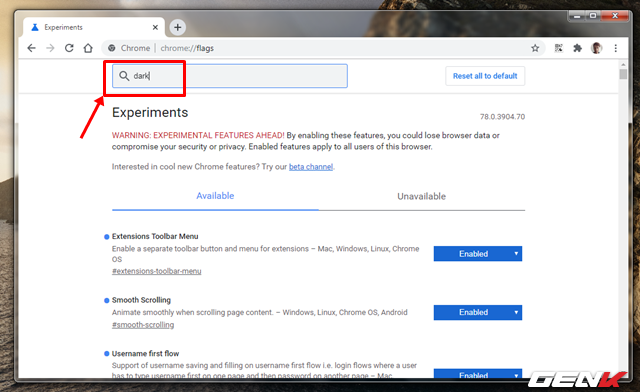This screenshot has height=392, width=640.
Task: Click the WARNING: EXPERIMENTAL FEATURES AHEAD! text
Action: coord(198,136)
